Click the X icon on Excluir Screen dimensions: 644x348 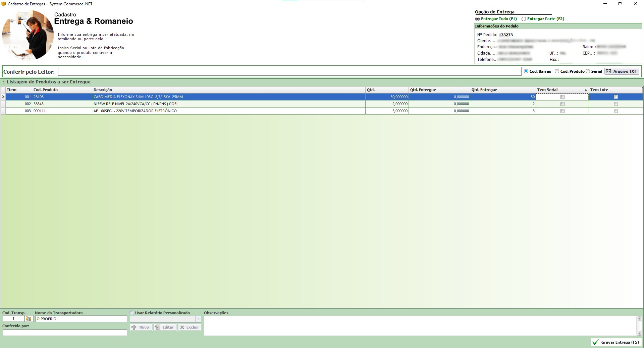[182, 327]
